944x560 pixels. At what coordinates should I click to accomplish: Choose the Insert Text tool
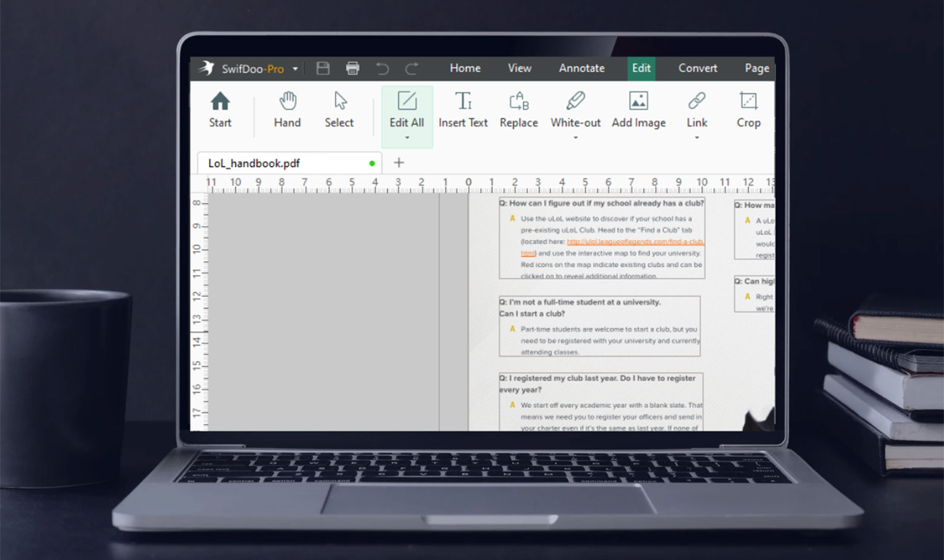coord(463,109)
